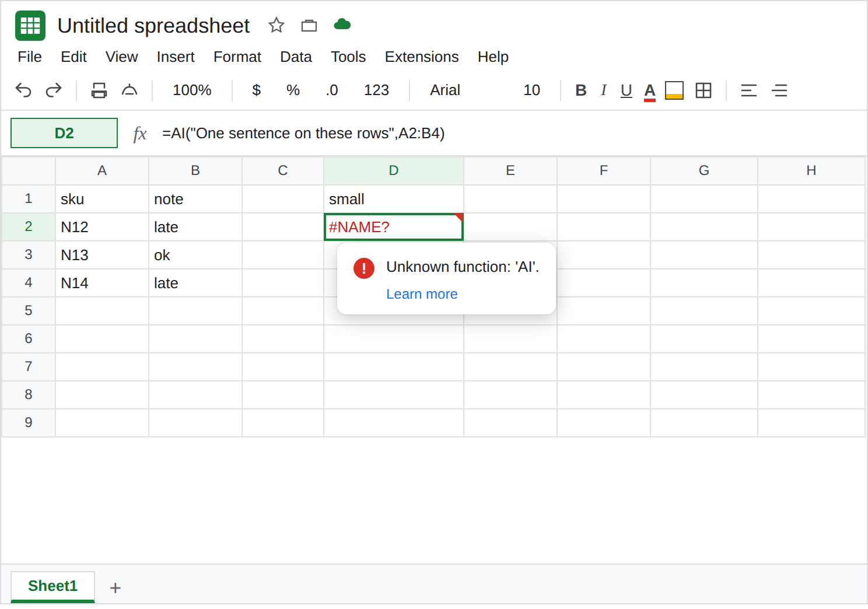Switch to the Sheet1 tab
Viewport: 868px width, 609px height.
tap(52, 586)
